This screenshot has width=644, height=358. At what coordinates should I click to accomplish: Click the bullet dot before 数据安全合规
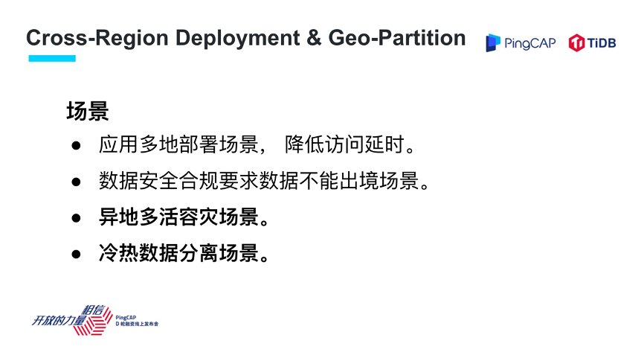(x=76, y=181)
